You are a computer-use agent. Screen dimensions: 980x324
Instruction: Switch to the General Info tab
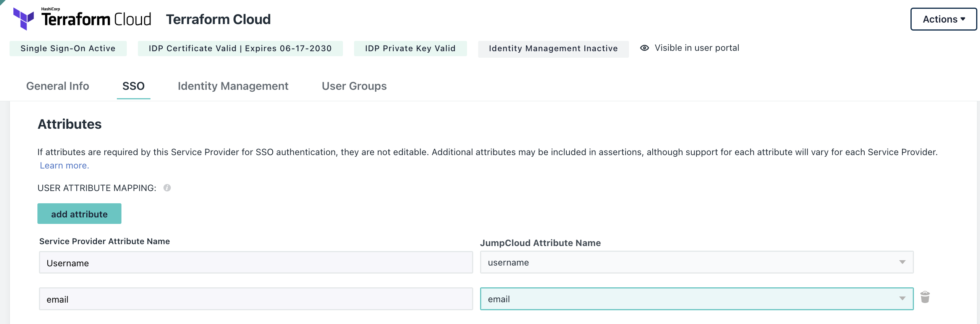(58, 86)
